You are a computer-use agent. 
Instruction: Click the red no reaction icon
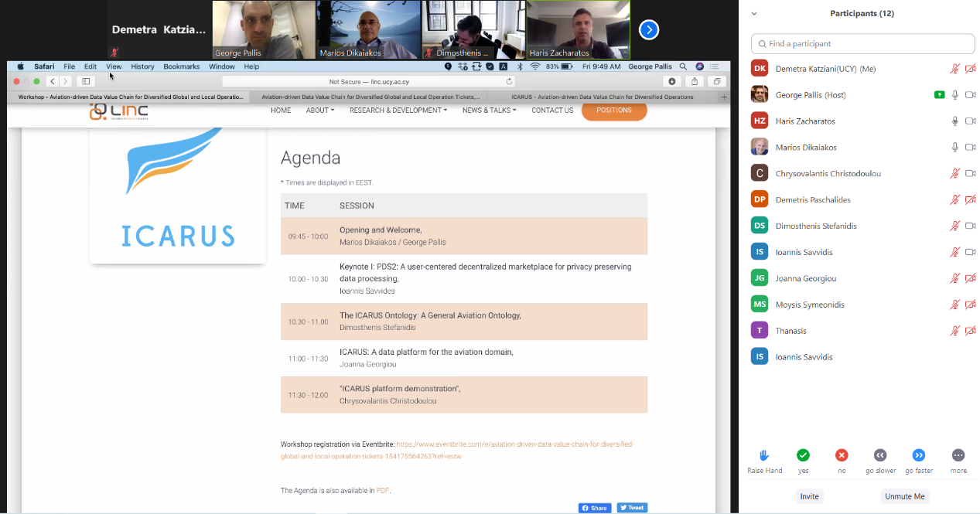pyautogui.click(x=842, y=455)
